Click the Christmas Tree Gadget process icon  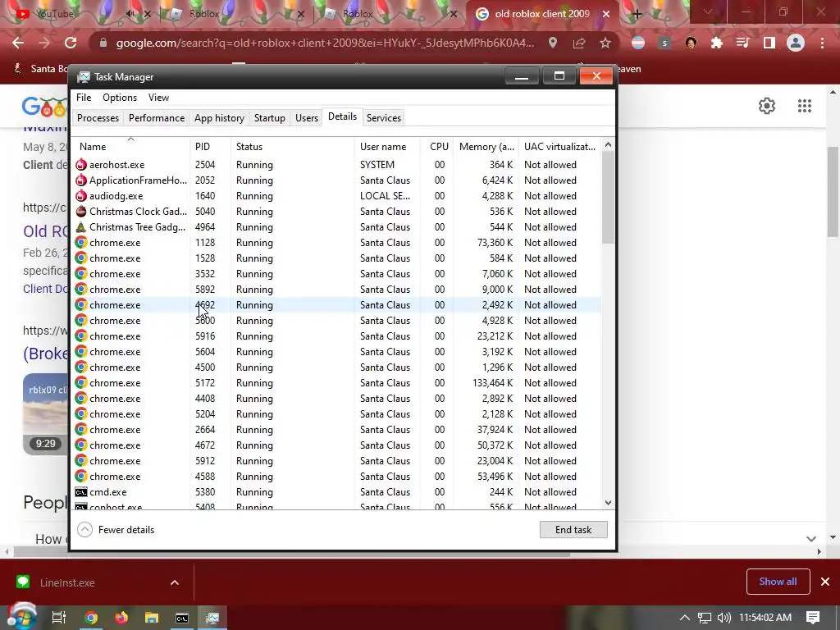point(81,226)
